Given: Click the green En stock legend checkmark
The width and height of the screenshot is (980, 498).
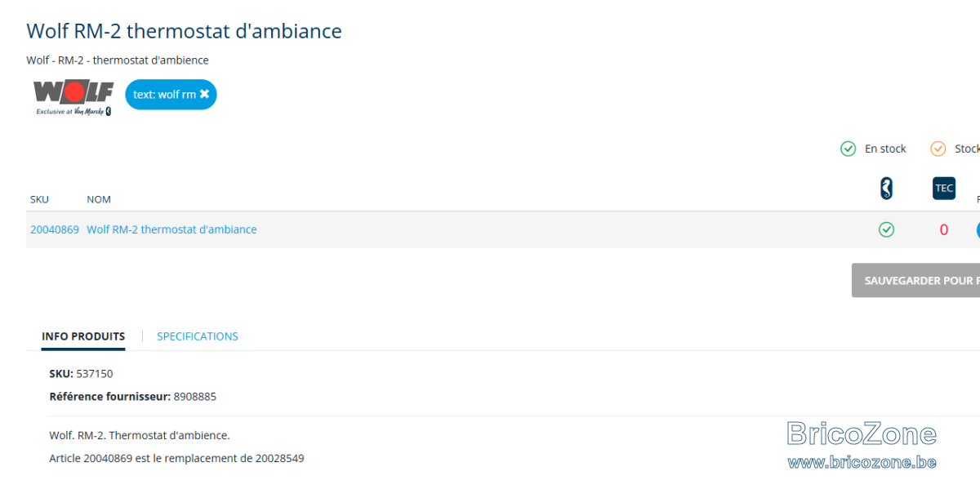Looking at the screenshot, I should click(x=848, y=149).
